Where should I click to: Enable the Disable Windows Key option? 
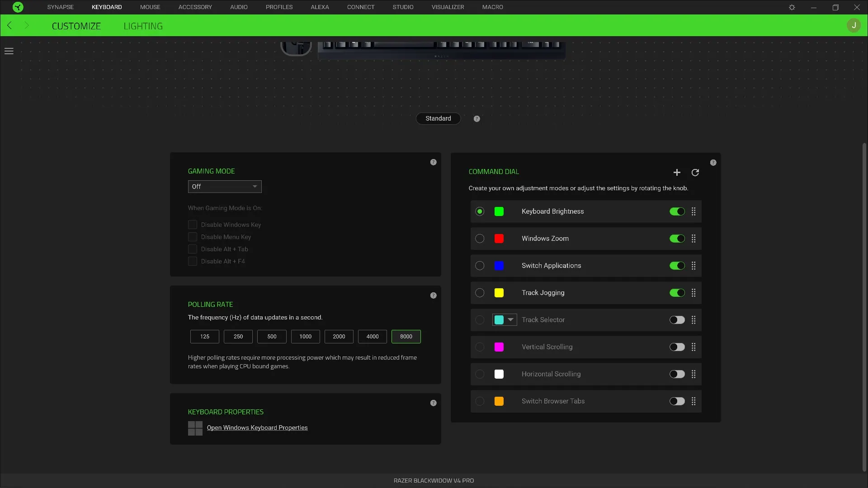point(192,225)
